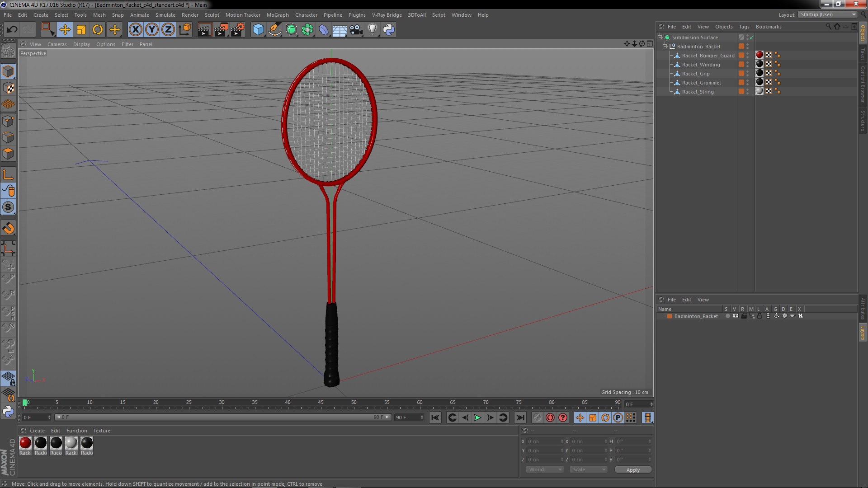868x488 pixels.
Task: Open the Mesh menu
Action: click(99, 15)
